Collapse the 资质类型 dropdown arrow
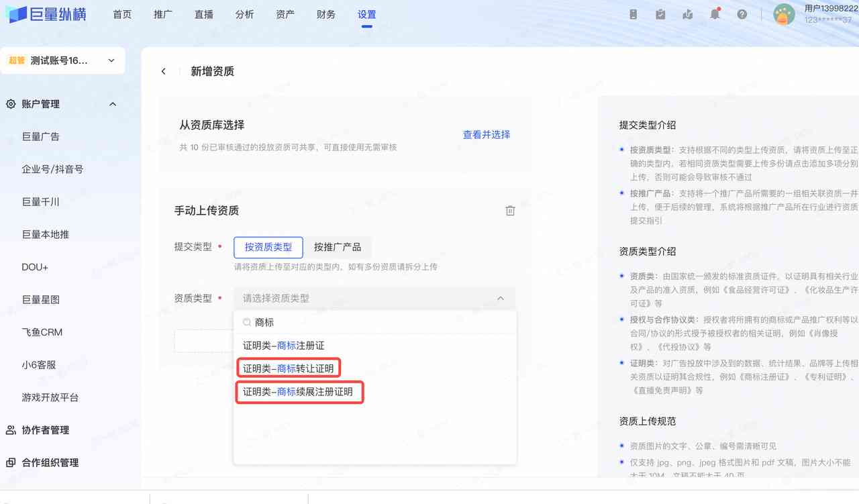The height and width of the screenshot is (504, 859). 500,299
